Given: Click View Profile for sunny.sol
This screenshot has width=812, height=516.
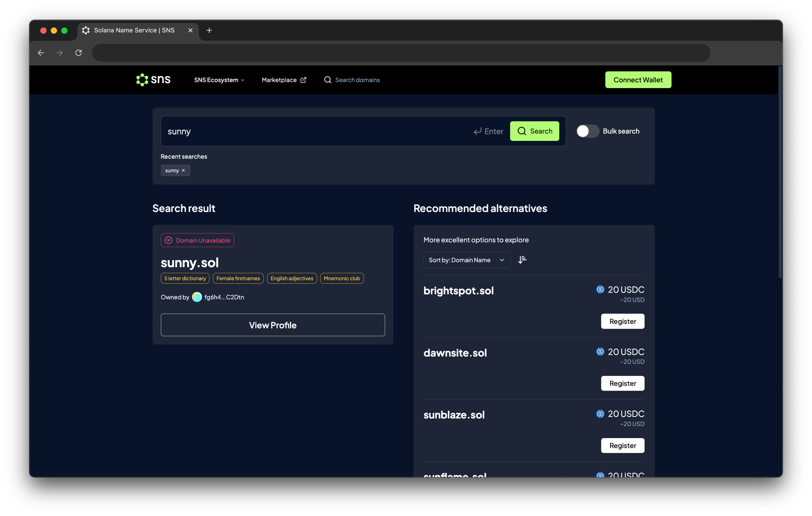Looking at the screenshot, I should pos(272,325).
